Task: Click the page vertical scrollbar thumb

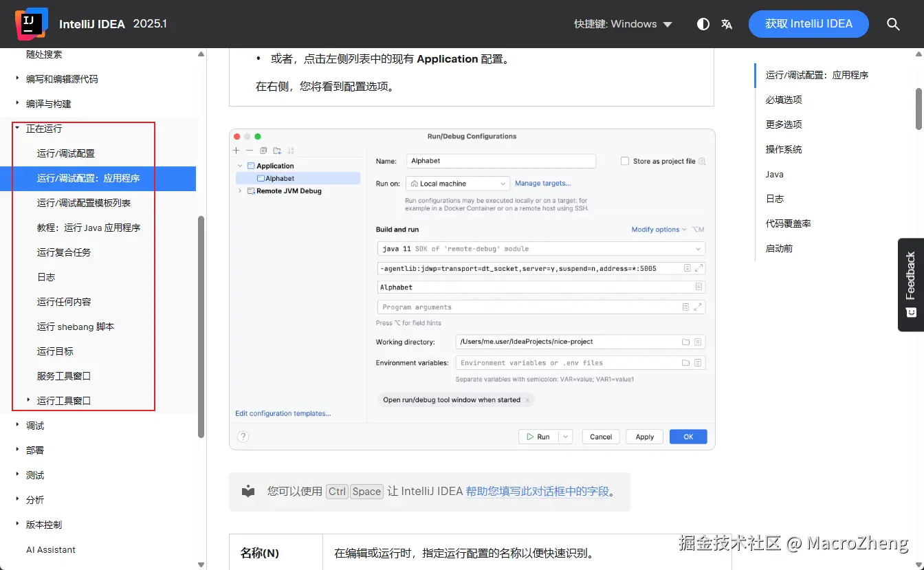Action: tap(919, 108)
